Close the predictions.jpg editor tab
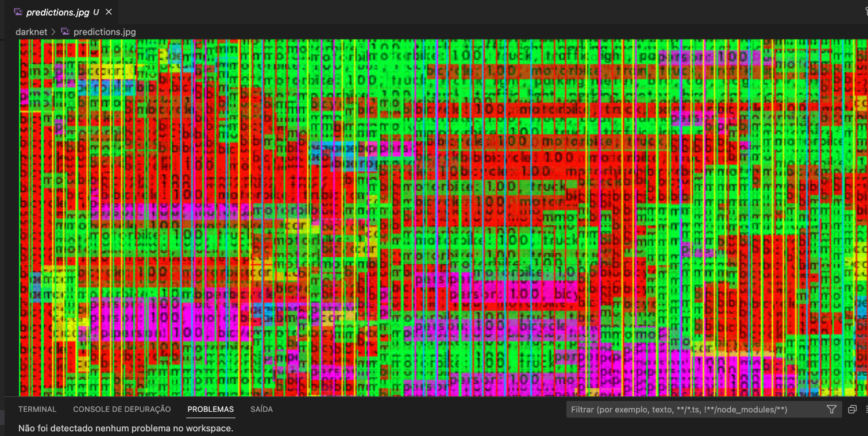This screenshot has width=868, height=436. click(109, 12)
